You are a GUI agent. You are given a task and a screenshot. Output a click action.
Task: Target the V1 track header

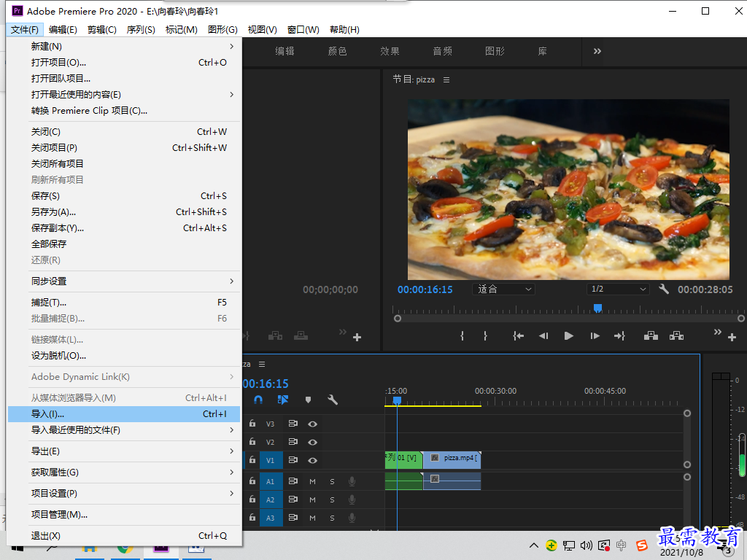click(x=271, y=461)
